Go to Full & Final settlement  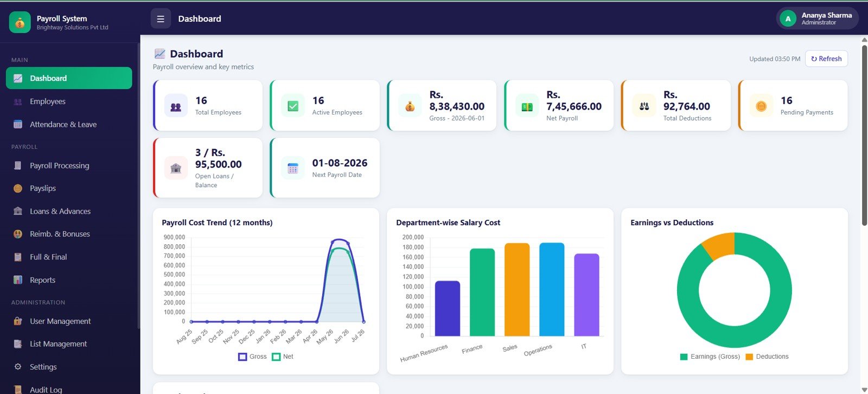point(69,257)
